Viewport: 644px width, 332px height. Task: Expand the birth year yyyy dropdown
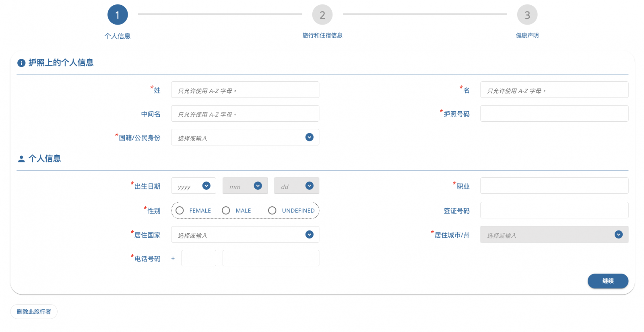click(206, 186)
